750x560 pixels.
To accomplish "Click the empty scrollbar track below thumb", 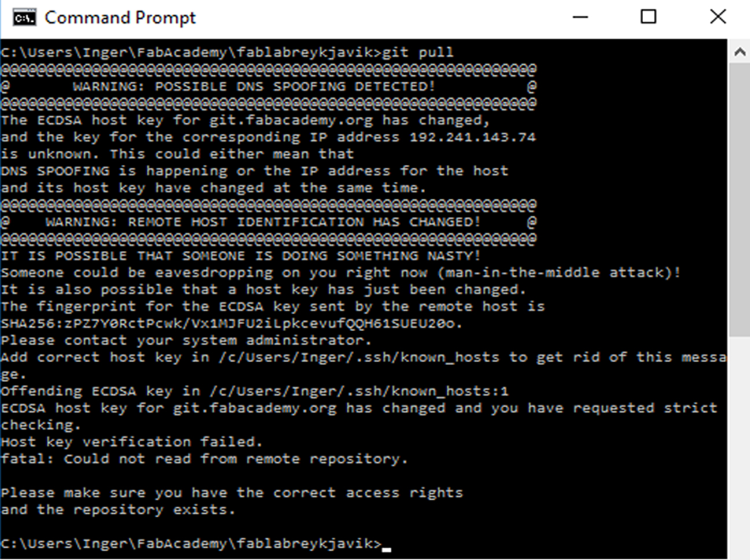I will [x=739, y=447].
